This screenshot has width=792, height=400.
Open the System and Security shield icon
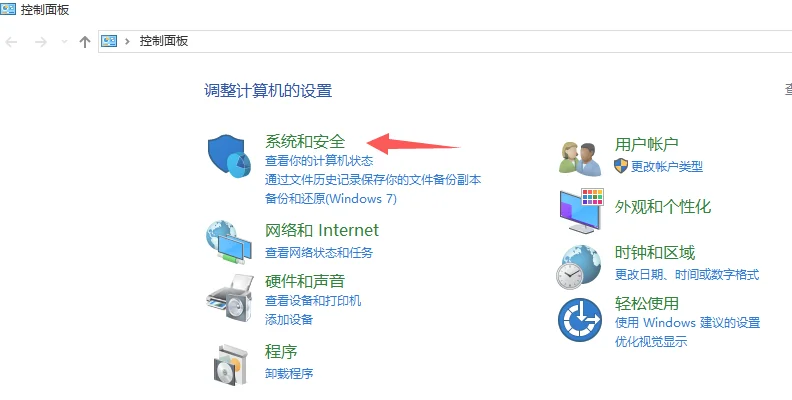(x=229, y=156)
